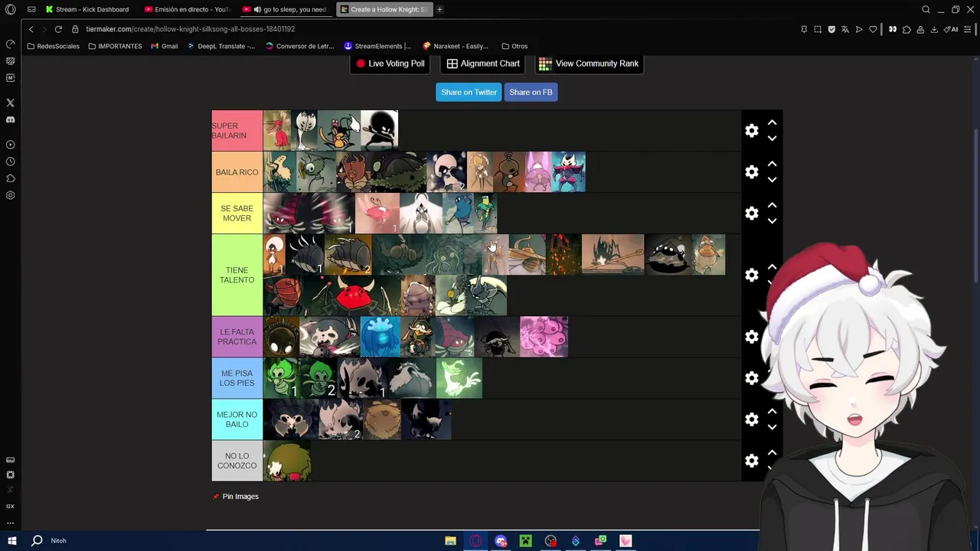The height and width of the screenshot is (551, 980).
Task: Click the green TIENE TALENTO tier label
Action: pos(237,275)
